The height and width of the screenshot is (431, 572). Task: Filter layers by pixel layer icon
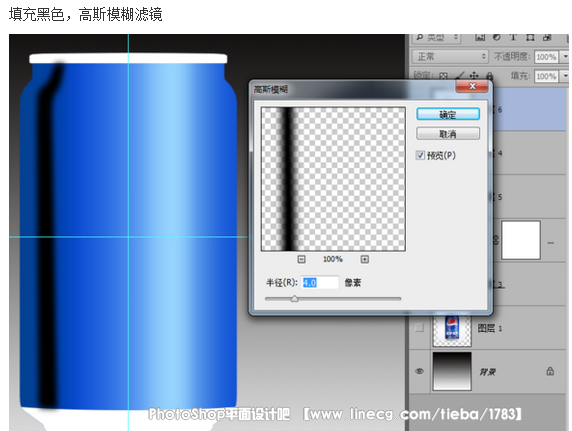(x=480, y=37)
